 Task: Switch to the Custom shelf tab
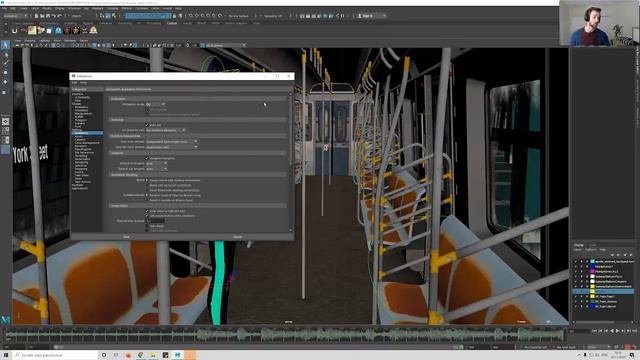172,23
